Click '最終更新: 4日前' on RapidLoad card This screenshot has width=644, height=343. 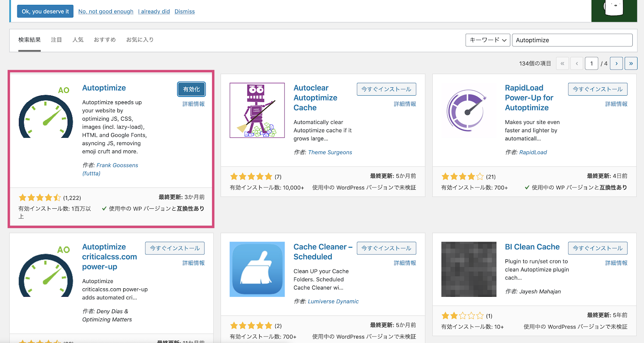tap(607, 176)
